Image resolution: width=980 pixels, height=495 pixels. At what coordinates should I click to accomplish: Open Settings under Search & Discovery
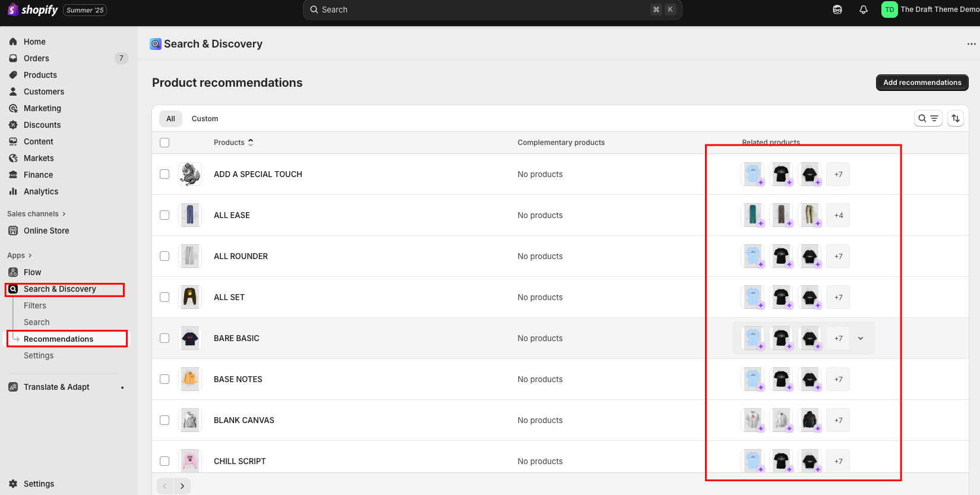coord(39,355)
